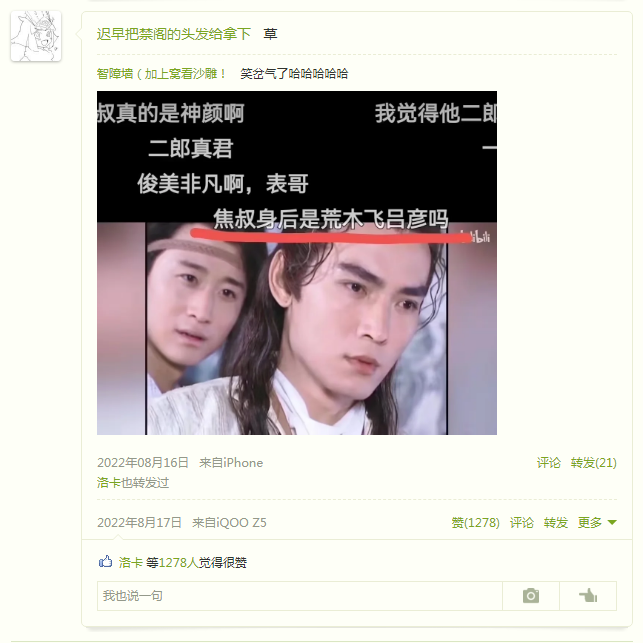Click 赞(1278) to like the post
The image size is (643, 643).
(x=475, y=522)
